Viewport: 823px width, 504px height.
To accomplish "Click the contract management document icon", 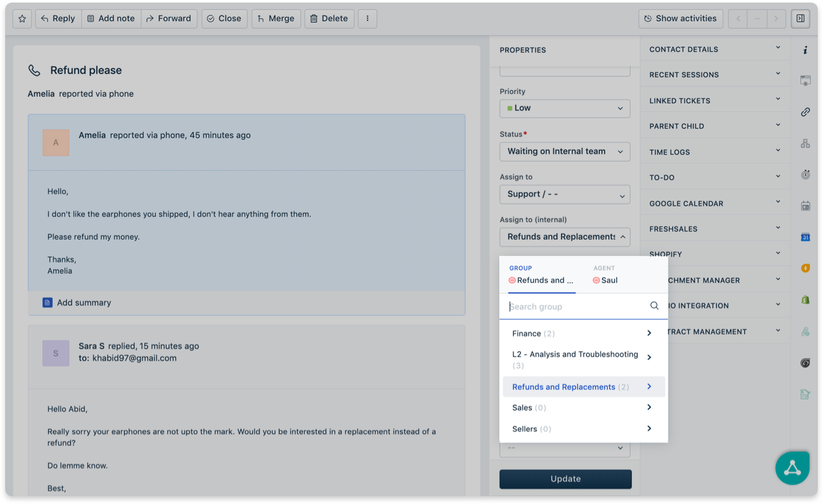I will click(x=805, y=394).
